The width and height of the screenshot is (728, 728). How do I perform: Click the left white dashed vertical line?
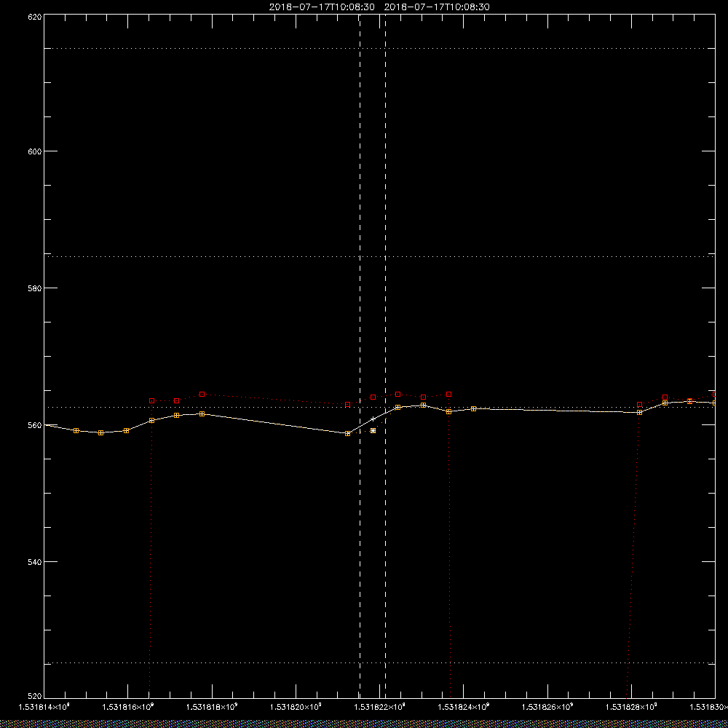[x=360, y=356]
